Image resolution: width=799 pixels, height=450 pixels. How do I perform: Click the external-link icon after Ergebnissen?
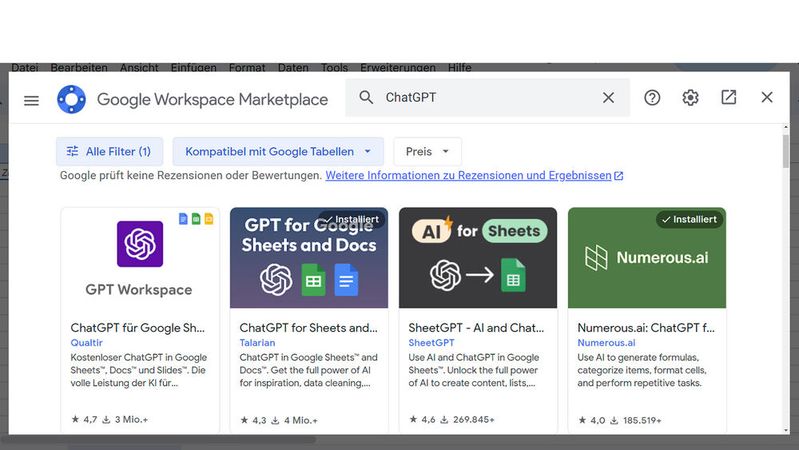pos(619,176)
